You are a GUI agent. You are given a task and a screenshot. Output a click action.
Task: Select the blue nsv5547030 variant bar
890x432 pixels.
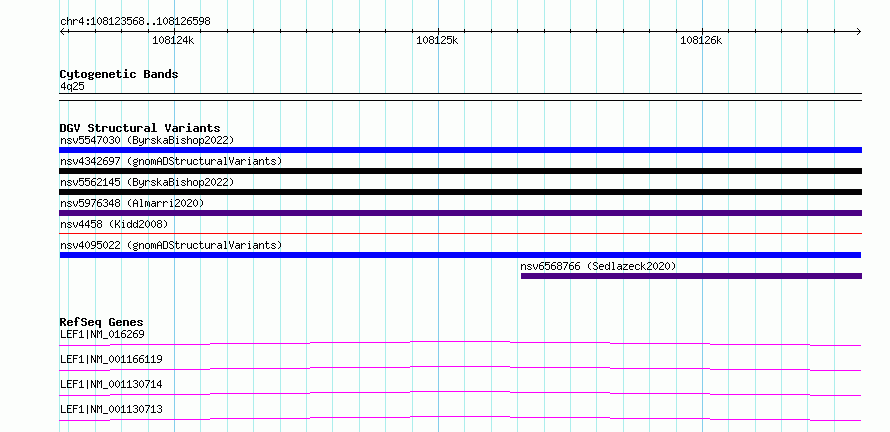coord(460,150)
